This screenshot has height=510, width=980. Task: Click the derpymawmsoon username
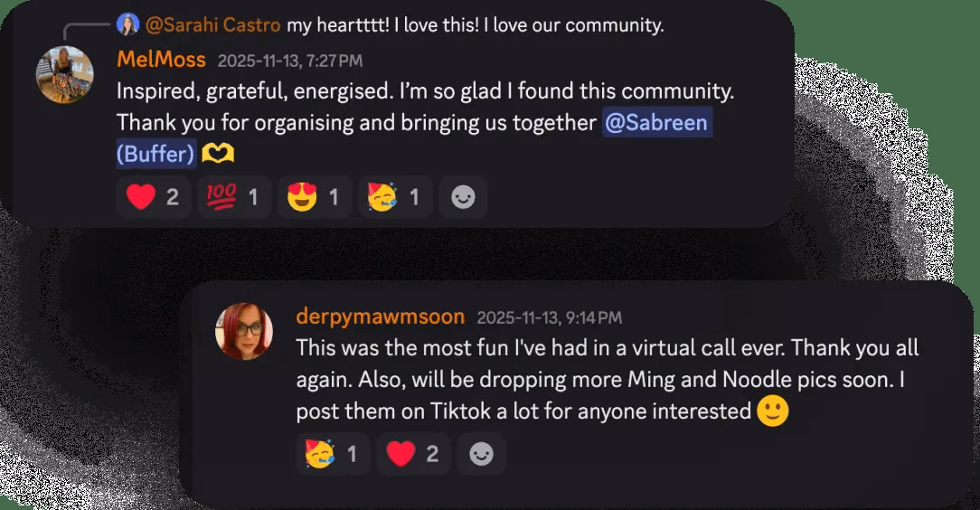coord(380,316)
